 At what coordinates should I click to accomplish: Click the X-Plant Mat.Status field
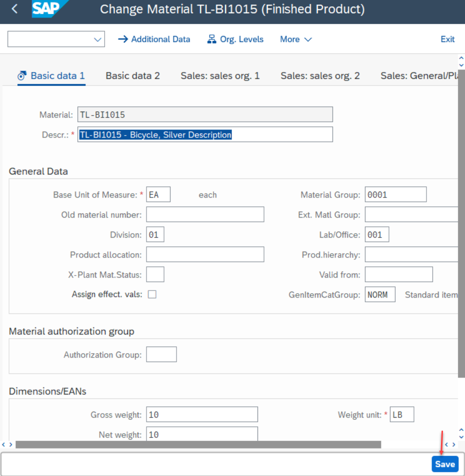pyautogui.click(x=155, y=274)
